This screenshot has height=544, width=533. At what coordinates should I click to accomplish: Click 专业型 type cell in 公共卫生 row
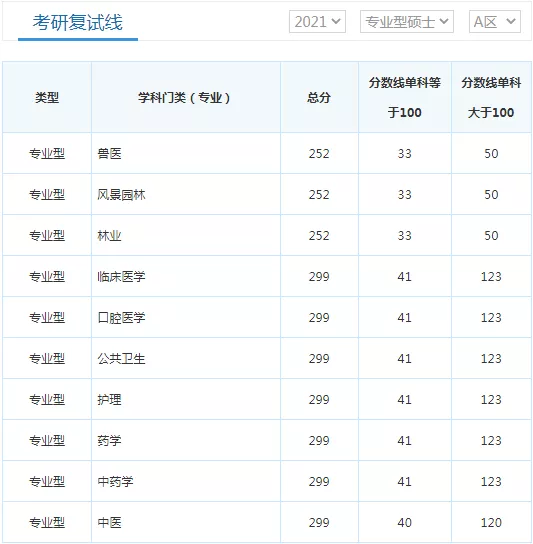coord(47,358)
